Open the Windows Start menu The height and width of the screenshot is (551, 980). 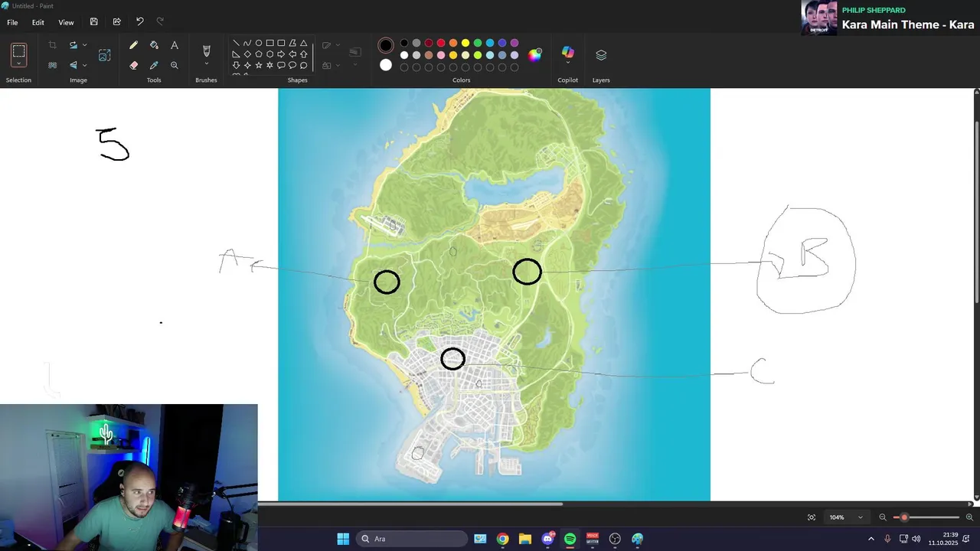[x=343, y=539]
